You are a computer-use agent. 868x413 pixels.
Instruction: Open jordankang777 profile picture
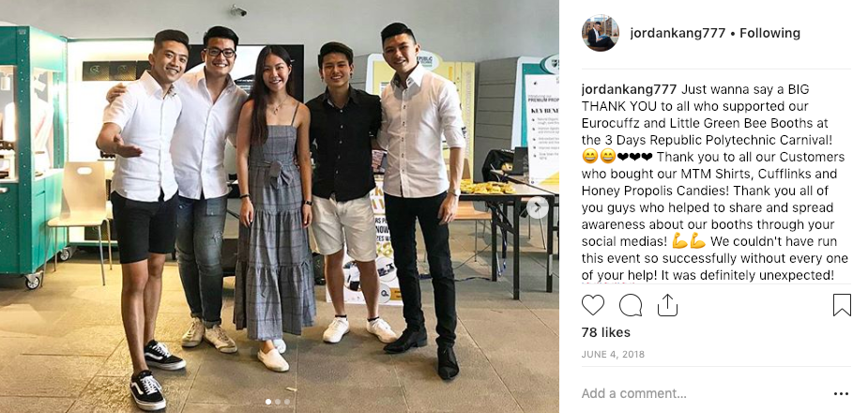coord(600,33)
